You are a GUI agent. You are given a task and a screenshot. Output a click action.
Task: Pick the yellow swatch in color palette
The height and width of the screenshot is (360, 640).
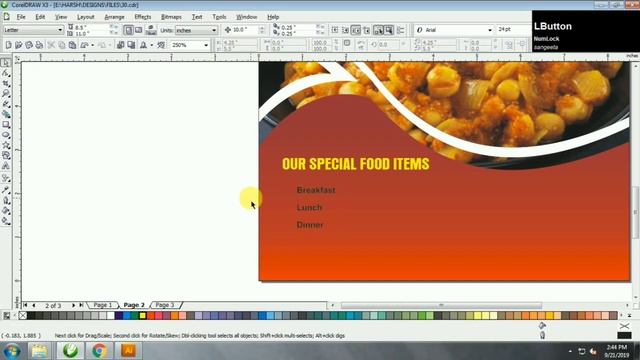pos(142,316)
